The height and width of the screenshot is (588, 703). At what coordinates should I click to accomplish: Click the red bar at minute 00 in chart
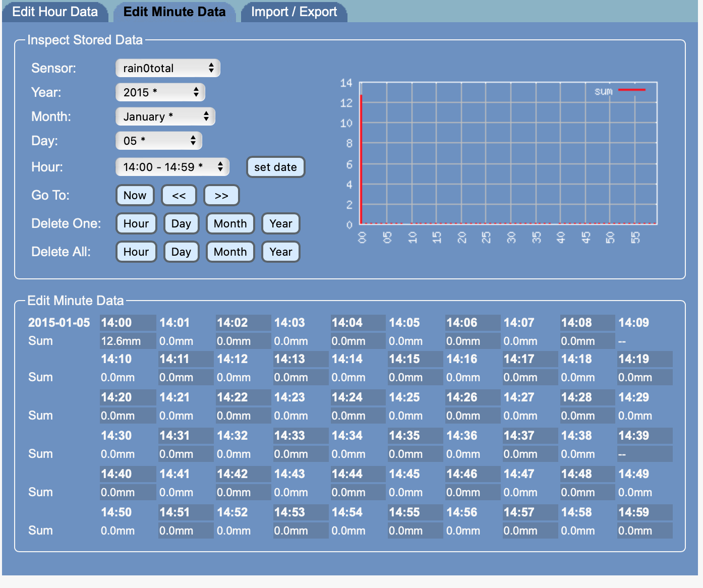(x=361, y=159)
